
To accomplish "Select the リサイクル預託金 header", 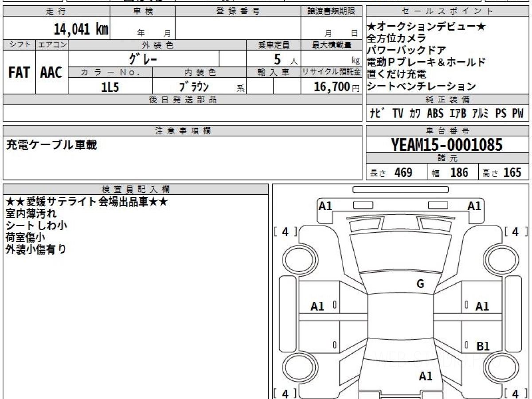I will coord(331,72).
